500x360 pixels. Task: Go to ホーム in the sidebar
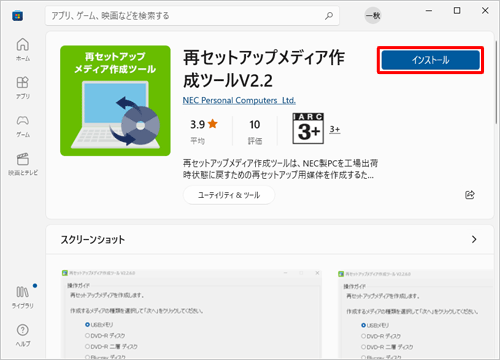pyautogui.click(x=23, y=49)
